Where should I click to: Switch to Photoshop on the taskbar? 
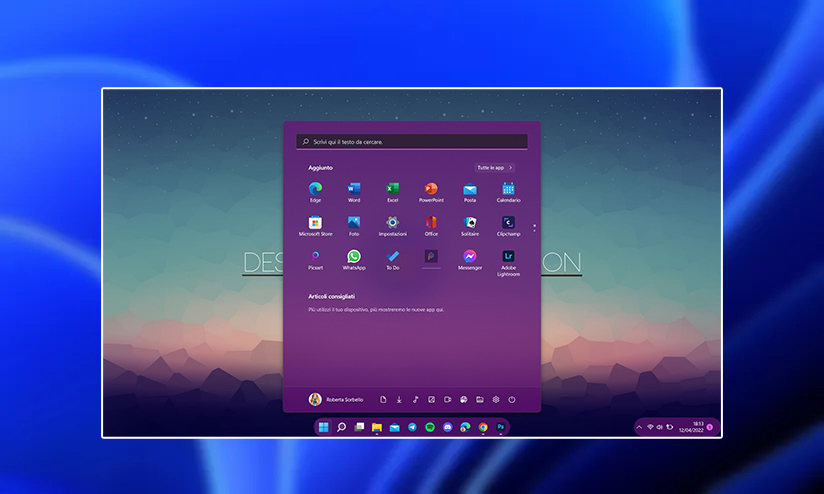pos(501,427)
